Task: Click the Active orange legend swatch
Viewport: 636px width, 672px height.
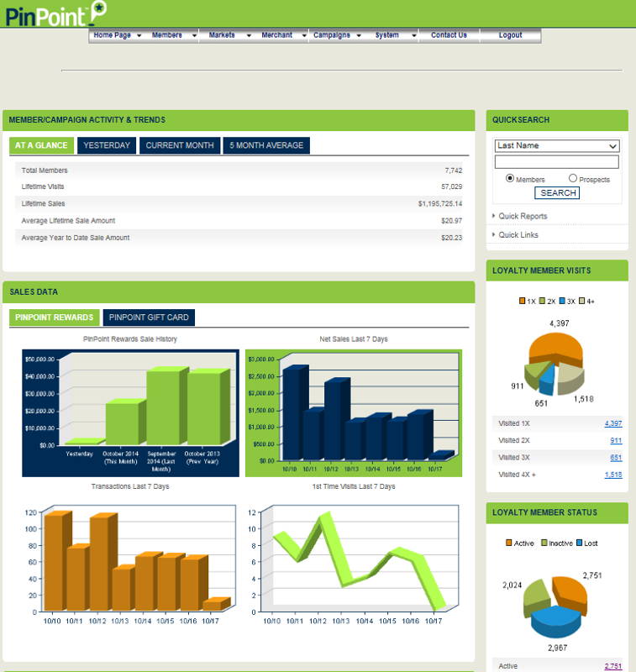Action: pyautogui.click(x=508, y=543)
